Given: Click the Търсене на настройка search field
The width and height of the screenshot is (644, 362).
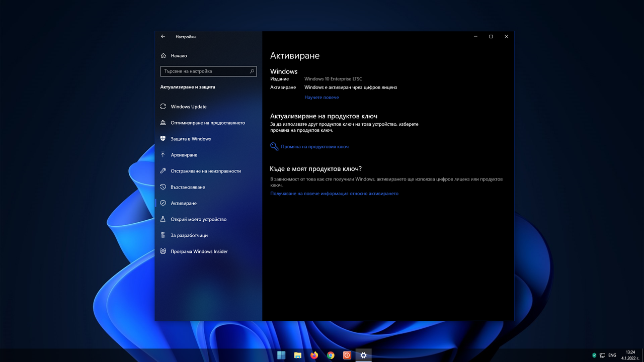Looking at the screenshot, I should tap(208, 71).
